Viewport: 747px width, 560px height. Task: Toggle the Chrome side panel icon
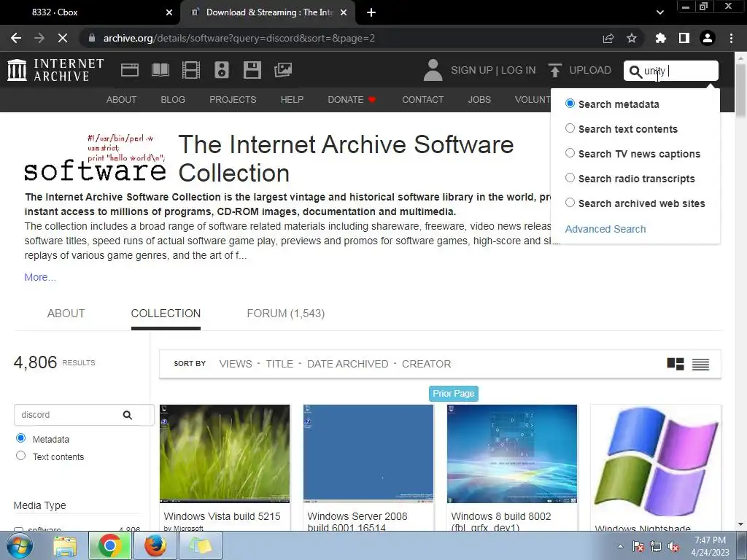[684, 38]
